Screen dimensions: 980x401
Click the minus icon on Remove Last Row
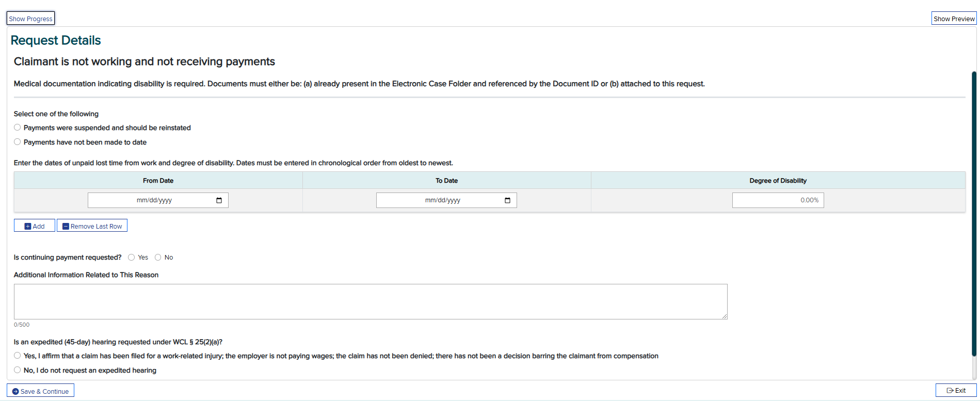tap(66, 227)
